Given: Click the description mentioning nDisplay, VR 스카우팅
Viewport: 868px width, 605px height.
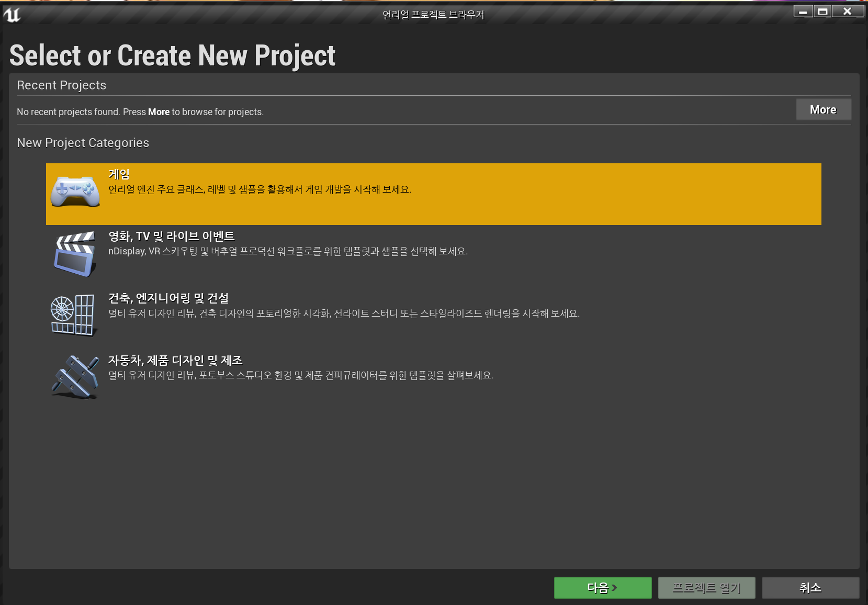Looking at the screenshot, I should coord(288,251).
